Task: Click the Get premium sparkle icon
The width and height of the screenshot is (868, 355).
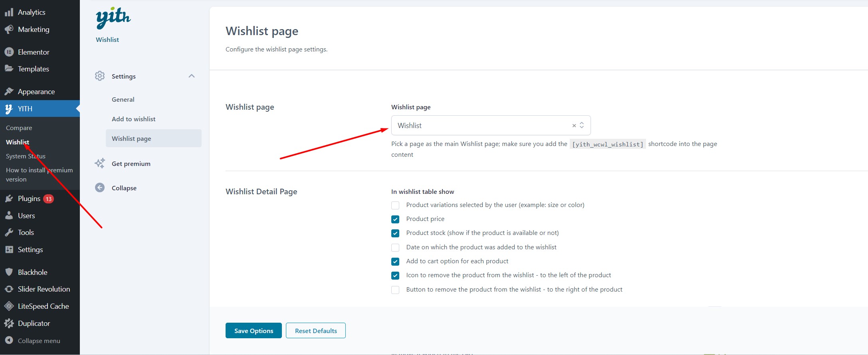Action: [100, 164]
